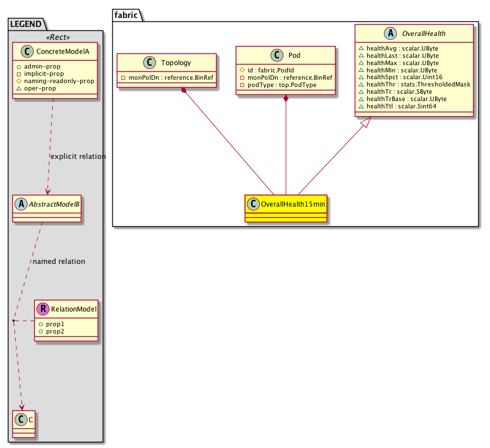
Task: Click the «Rect» stereotype label
Action: pos(58,37)
